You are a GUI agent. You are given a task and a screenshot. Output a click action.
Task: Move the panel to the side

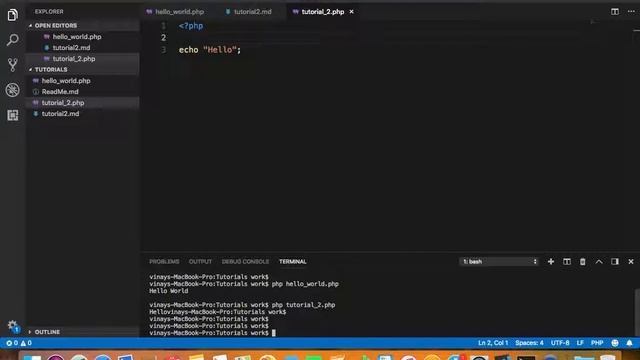[615, 262]
